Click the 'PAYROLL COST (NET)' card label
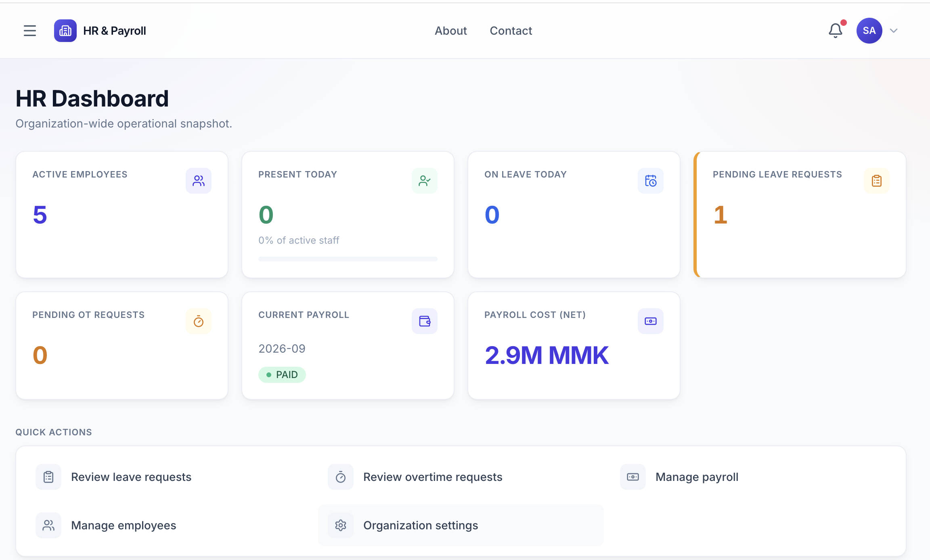930x560 pixels. tap(535, 315)
